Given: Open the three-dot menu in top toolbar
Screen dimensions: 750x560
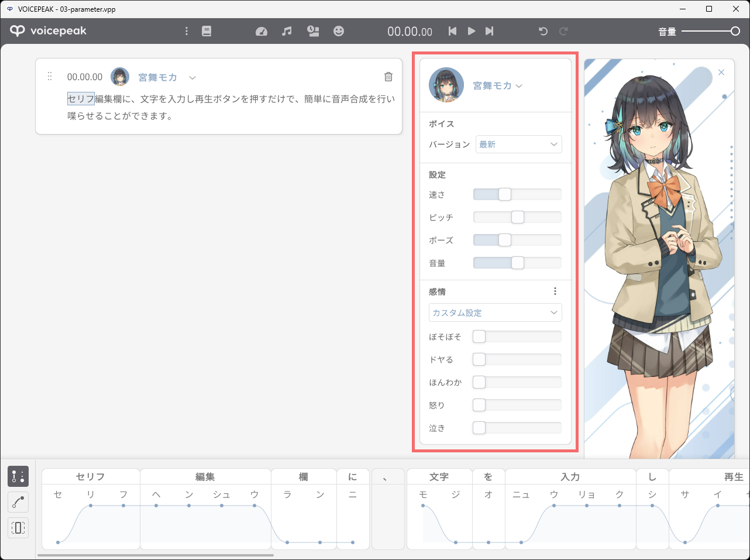Looking at the screenshot, I should coord(187,31).
